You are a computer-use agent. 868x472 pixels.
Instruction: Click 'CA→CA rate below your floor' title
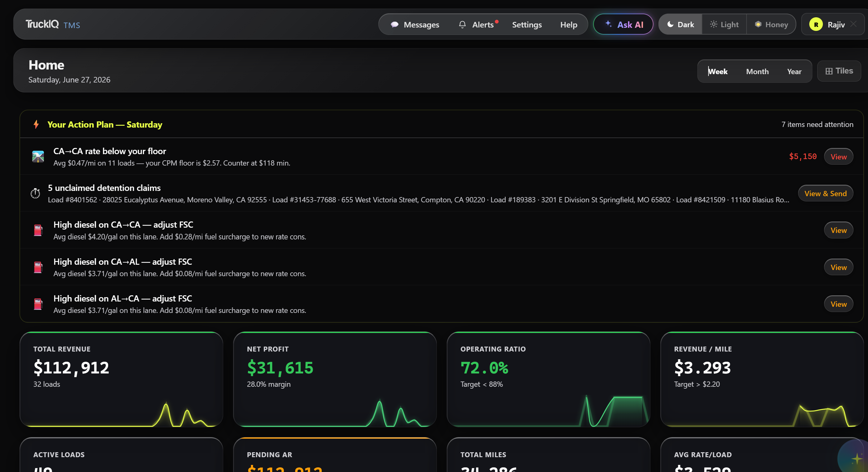(x=109, y=151)
